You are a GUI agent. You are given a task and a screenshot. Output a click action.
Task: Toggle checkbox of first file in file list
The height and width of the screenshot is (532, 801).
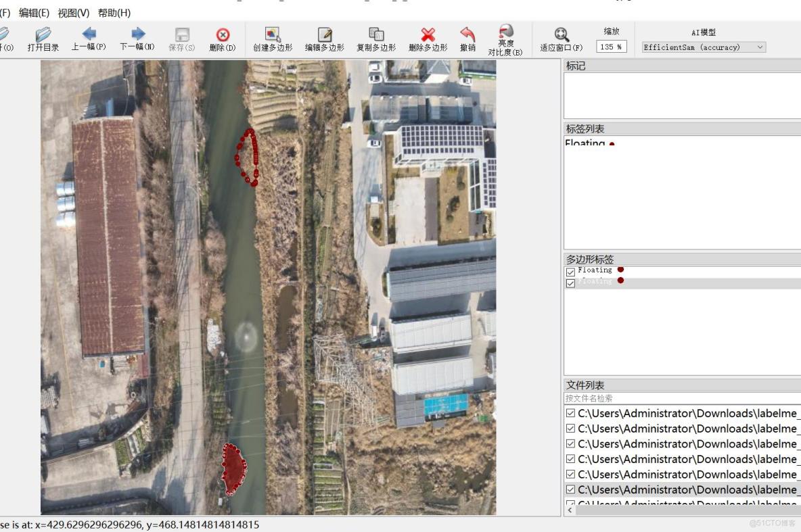click(x=570, y=413)
